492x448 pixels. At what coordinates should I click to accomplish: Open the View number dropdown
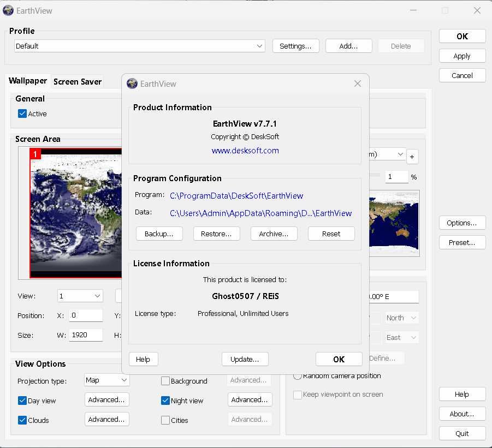(x=80, y=296)
